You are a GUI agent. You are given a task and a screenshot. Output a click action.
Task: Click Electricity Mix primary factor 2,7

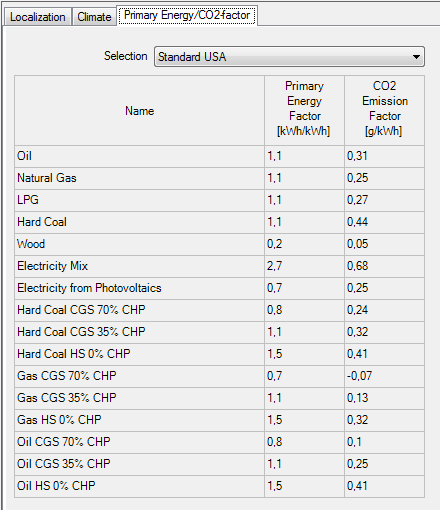pyautogui.click(x=304, y=266)
